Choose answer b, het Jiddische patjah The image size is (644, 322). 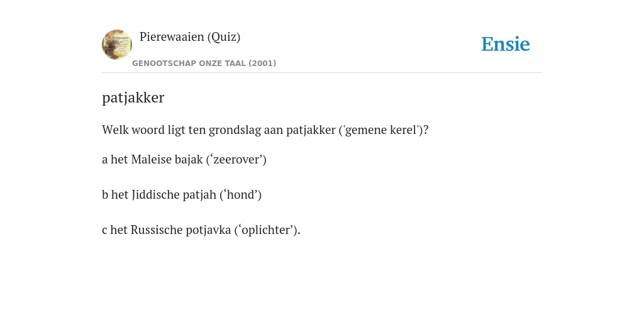[x=182, y=195]
